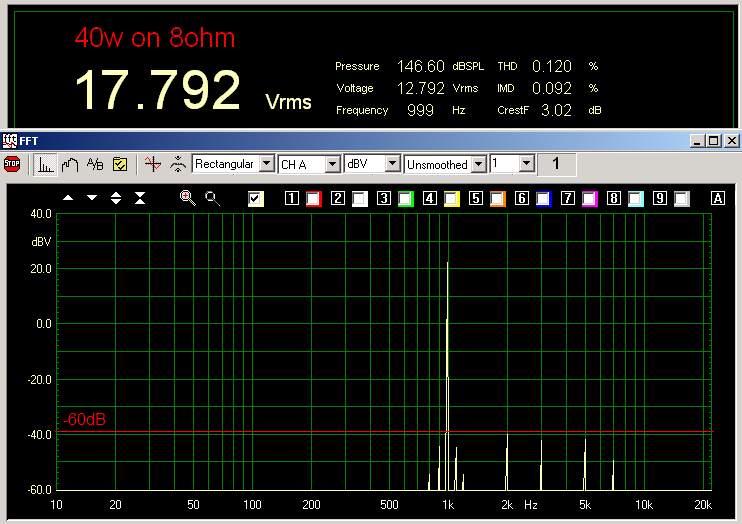The height and width of the screenshot is (524, 742).
Task: Pick the blue overlay 6 color swatch
Action: click(543, 199)
